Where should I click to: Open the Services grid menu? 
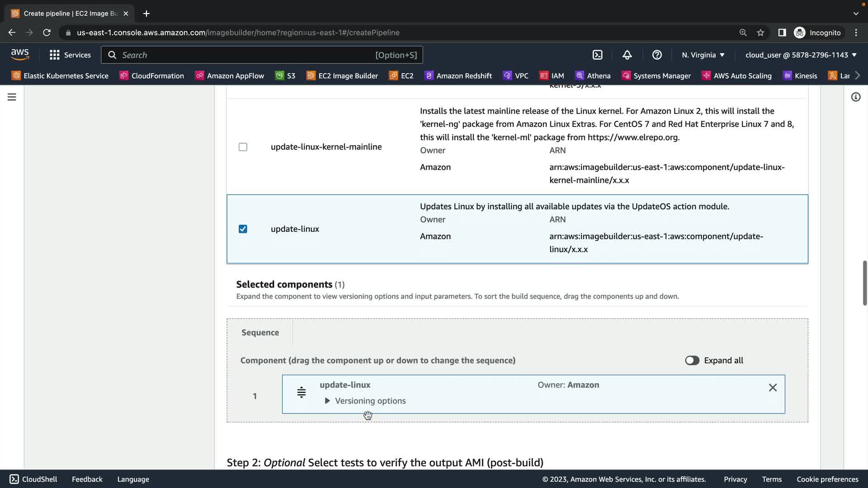tap(70, 55)
